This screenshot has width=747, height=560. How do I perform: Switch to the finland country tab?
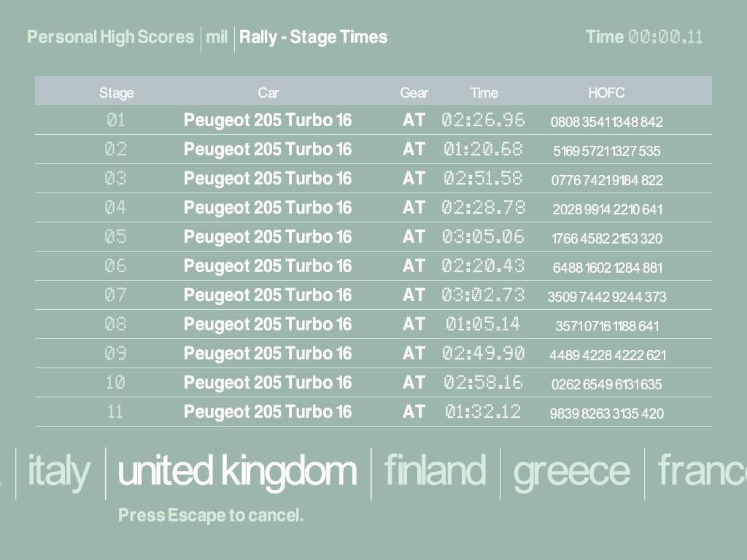click(435, 471)
